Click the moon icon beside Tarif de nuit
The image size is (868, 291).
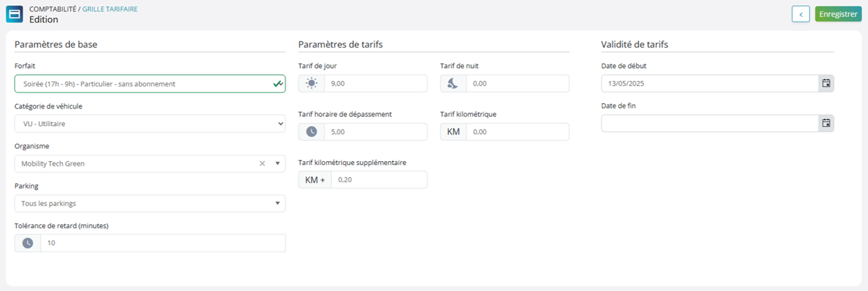453,83
